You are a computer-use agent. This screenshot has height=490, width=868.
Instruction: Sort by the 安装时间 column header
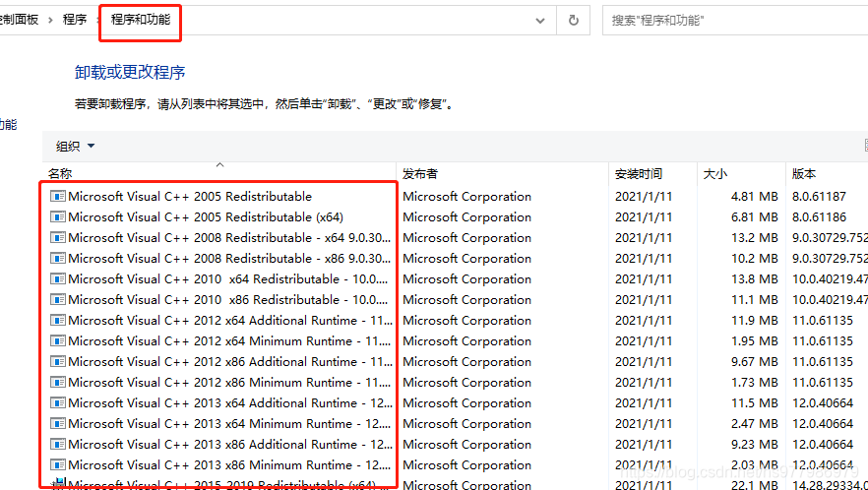coord(652,173)
